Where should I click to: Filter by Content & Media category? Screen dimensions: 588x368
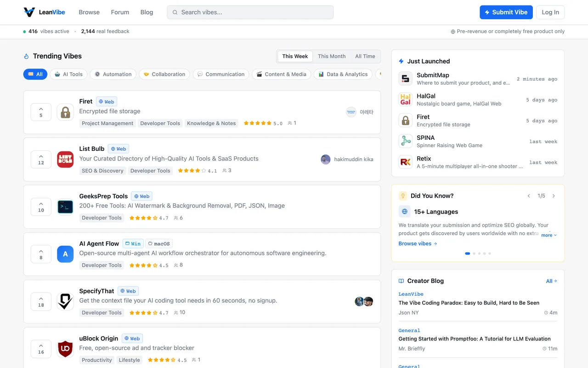coord(282,74)
